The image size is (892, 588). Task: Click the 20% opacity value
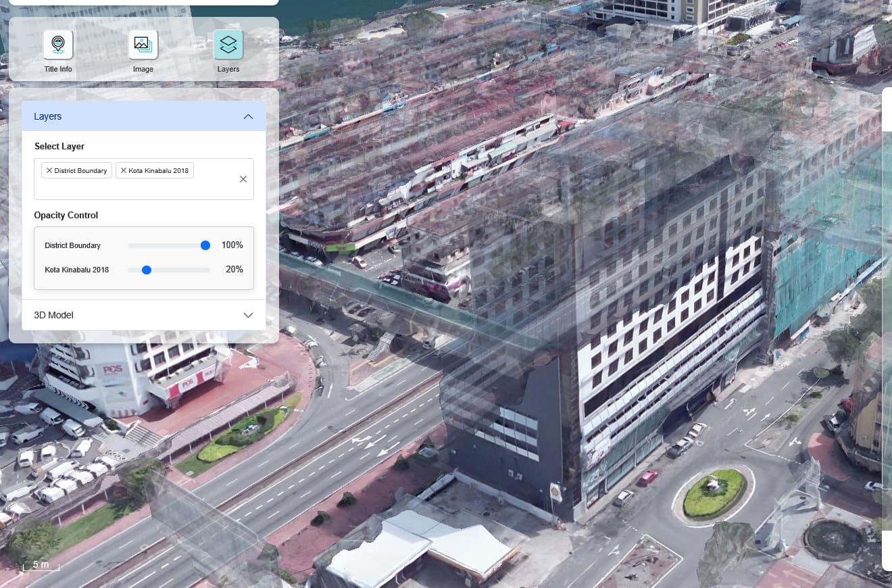234,269
